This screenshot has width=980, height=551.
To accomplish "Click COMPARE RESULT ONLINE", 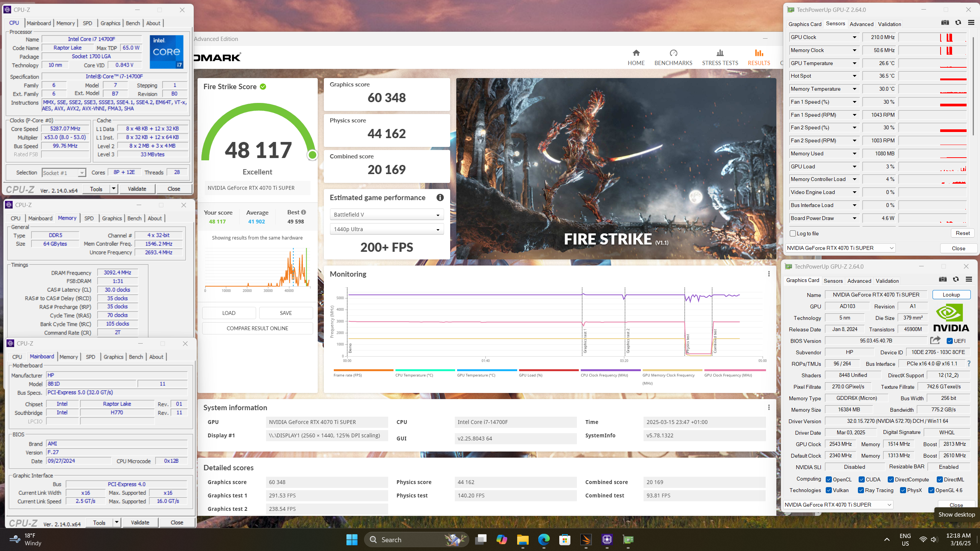I will point(257,328).
